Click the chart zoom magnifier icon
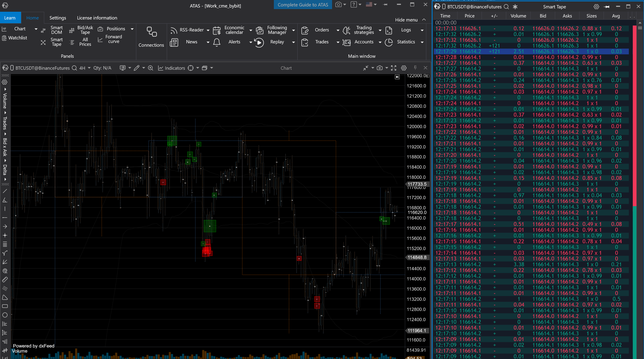 [x=151, y=68]
